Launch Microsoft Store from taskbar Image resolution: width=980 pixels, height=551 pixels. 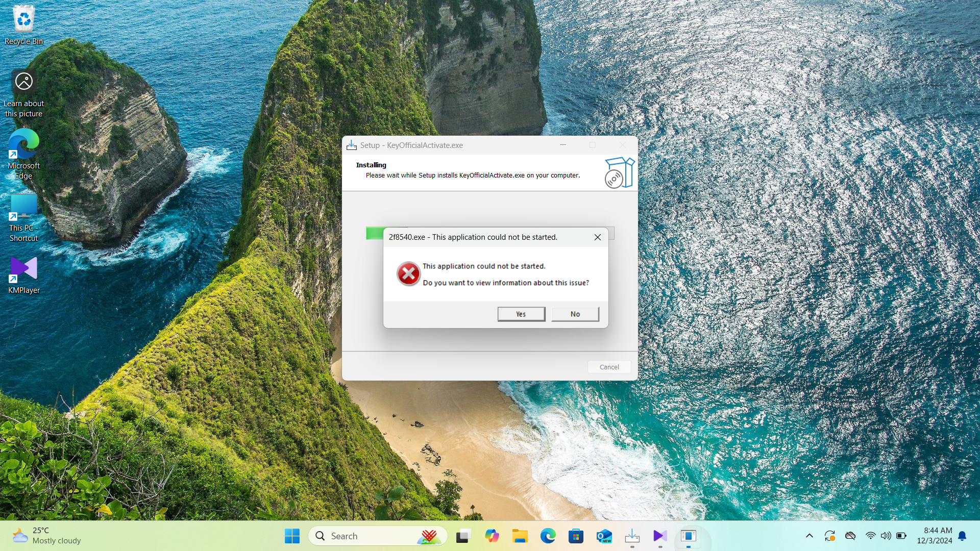point(576,536)
